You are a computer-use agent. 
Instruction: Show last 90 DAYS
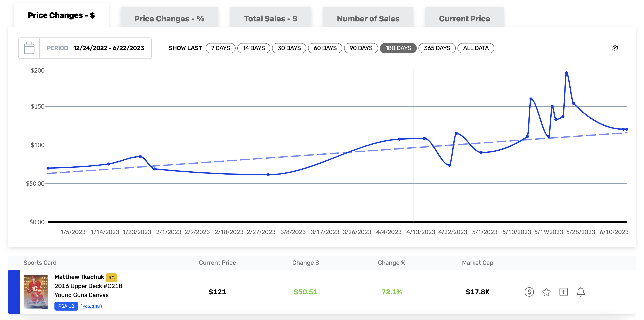pos(361,48)
